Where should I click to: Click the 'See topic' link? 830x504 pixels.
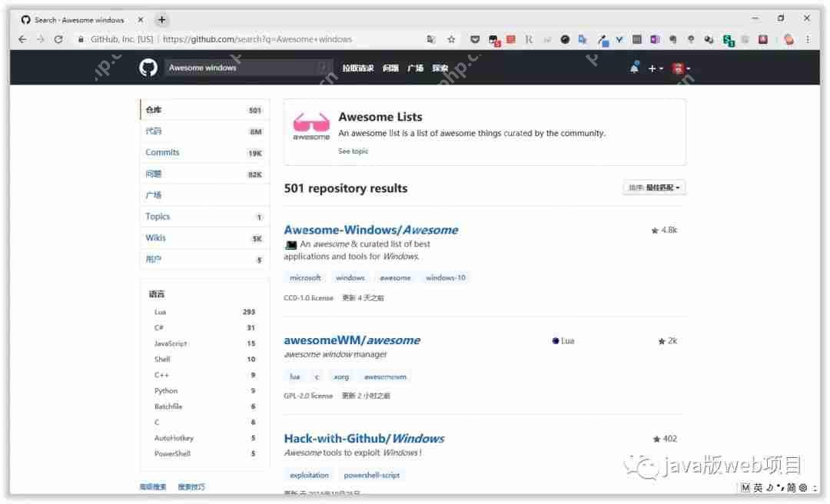353,151
